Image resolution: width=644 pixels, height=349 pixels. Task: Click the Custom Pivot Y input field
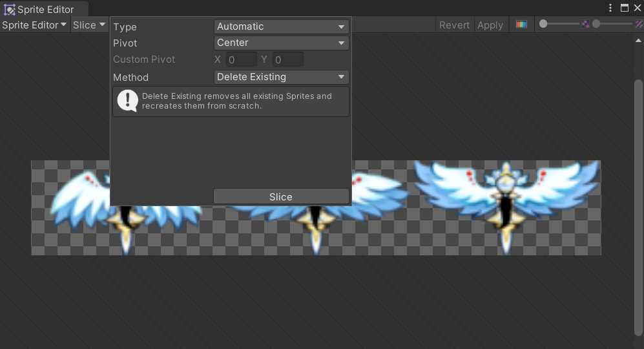[288, 59]
